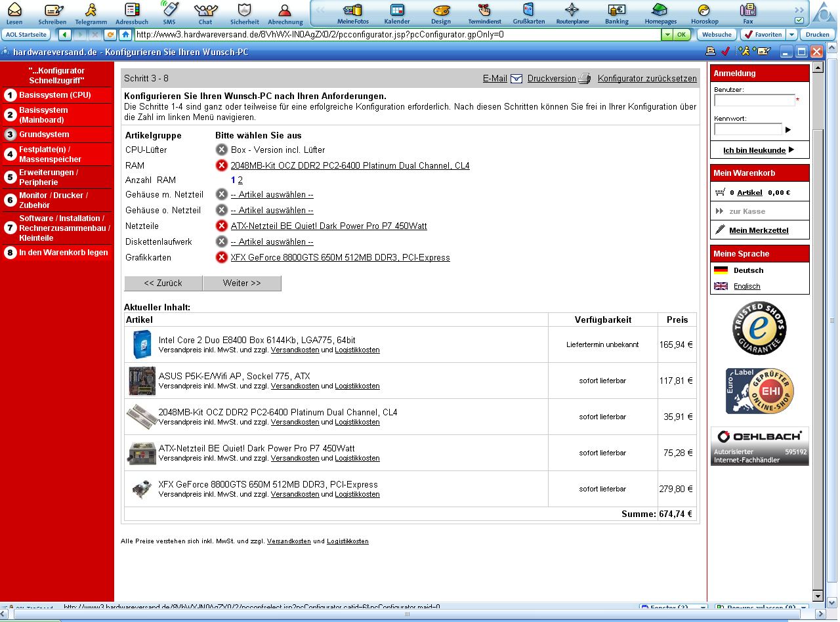
Task: Remove the selected Grafikkarten item with red X
Action: [222, 257]
